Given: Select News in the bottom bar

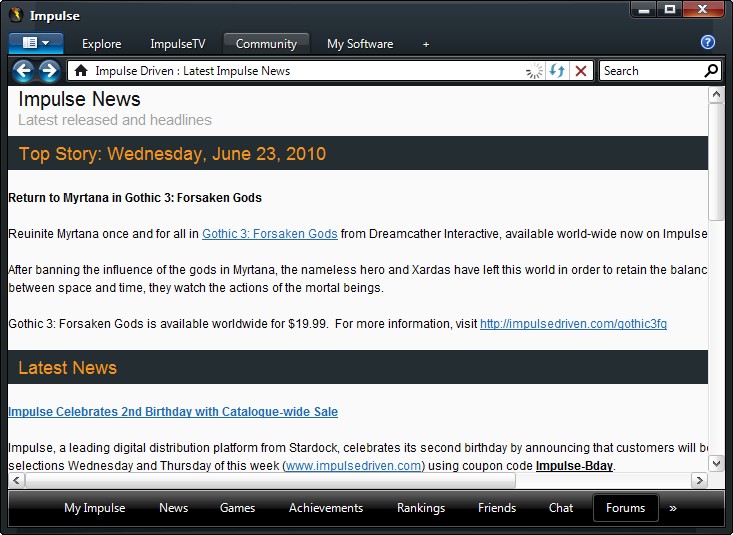Looking at the screenshot, I should coord(173,508).
